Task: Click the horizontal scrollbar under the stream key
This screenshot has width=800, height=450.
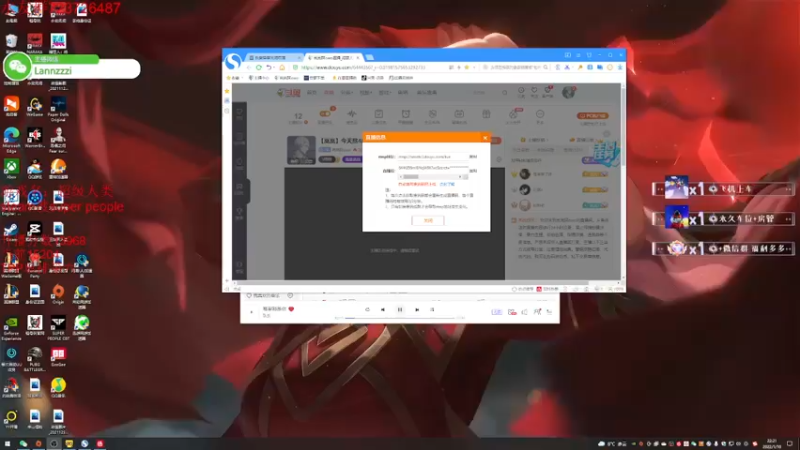Action: 432,177
